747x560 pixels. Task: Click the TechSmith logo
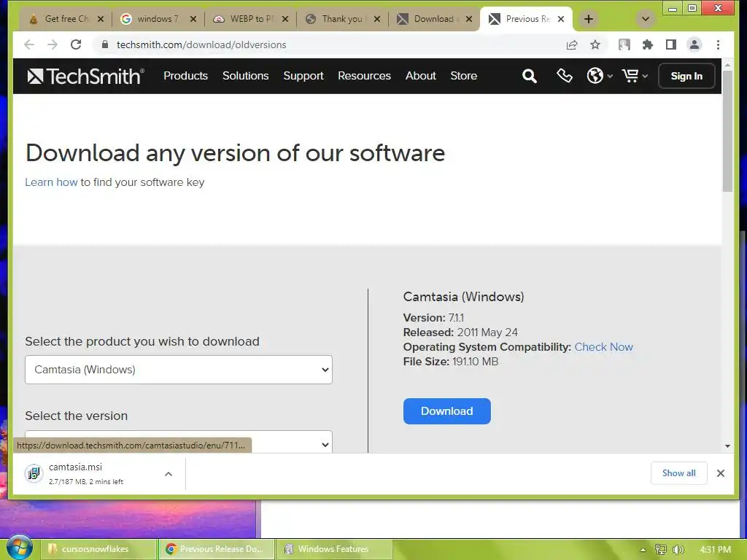tap(86, 76)
